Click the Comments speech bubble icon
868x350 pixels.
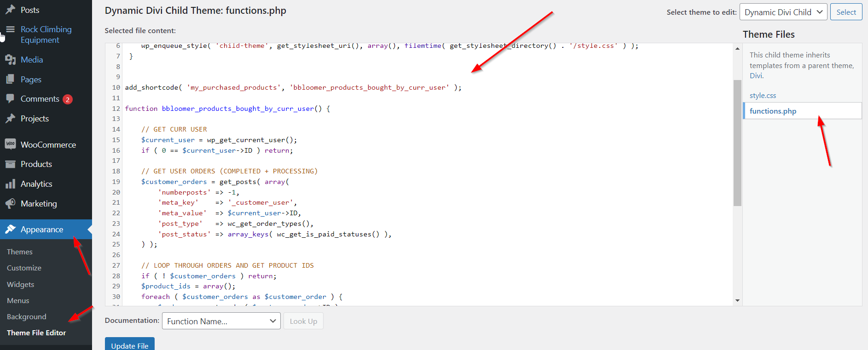[10, 98]
